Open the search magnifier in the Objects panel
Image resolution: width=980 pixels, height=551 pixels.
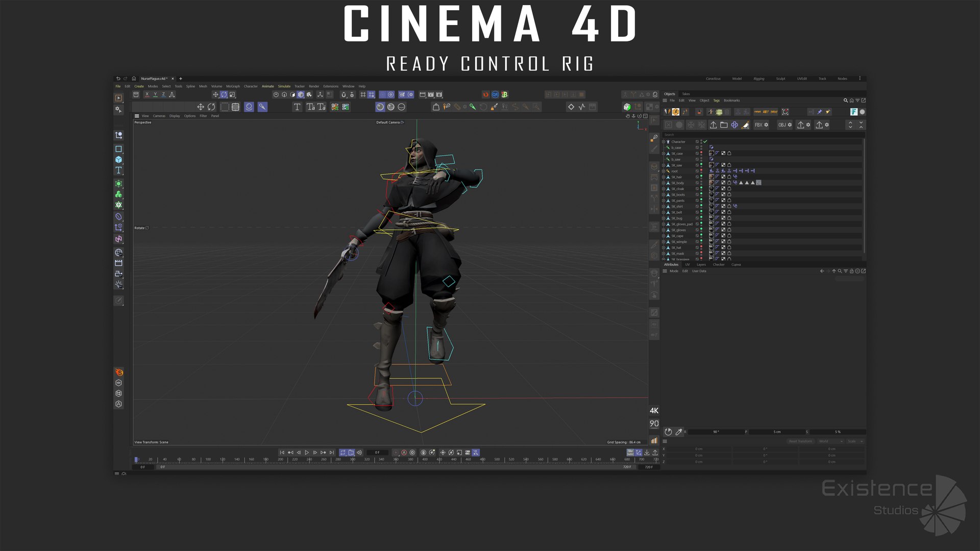pos(845,101)
